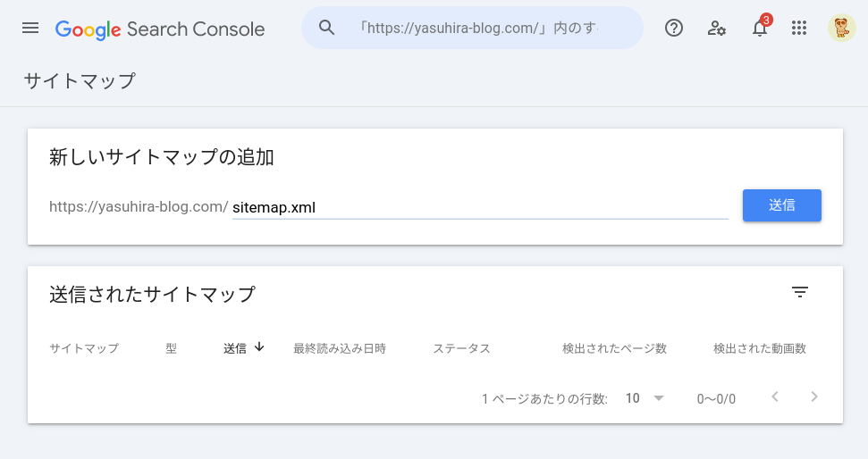The image size is (868, 459).
Task: Open the Google apps grid
Action: (x=799, y=28)
